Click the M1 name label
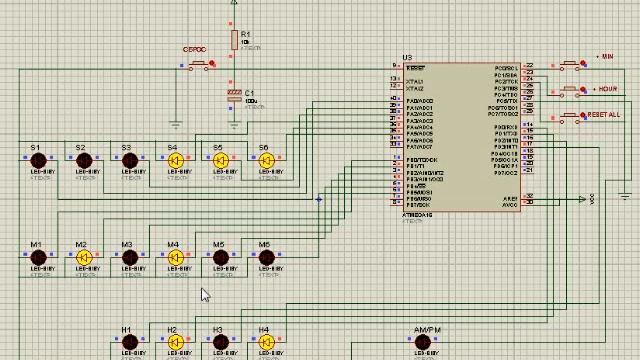The width and height of the screenshot is (640, 360). click(36, 244)
